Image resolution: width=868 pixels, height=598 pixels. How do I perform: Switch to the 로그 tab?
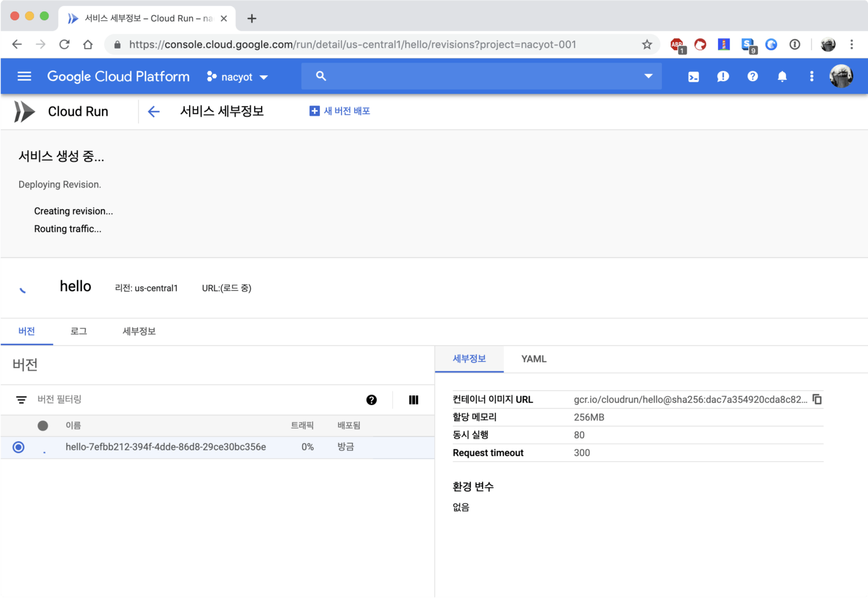click(x=79, y=331)
